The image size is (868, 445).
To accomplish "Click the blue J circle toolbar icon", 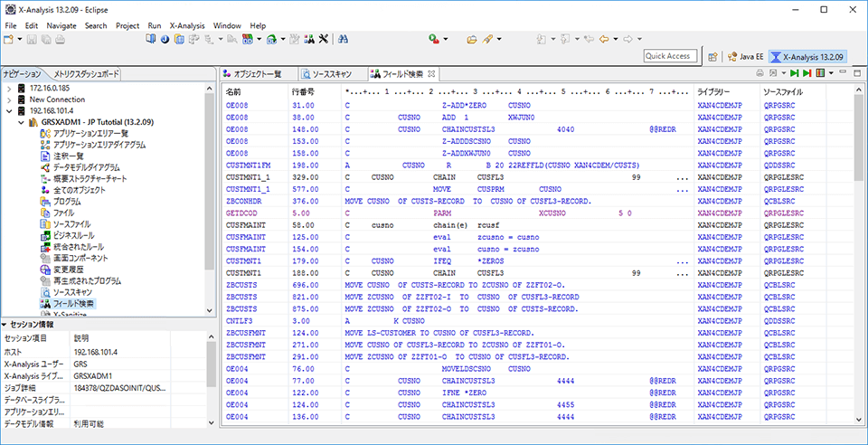I will pos(165,39).
